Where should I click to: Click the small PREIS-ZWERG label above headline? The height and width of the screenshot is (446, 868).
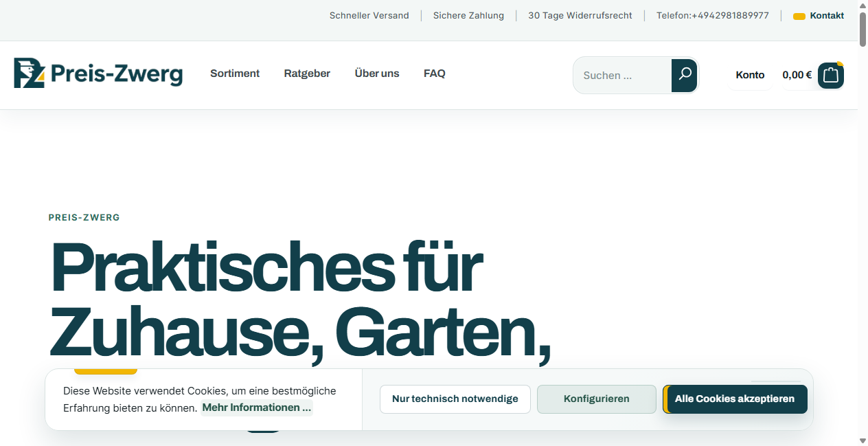[84, 217]
